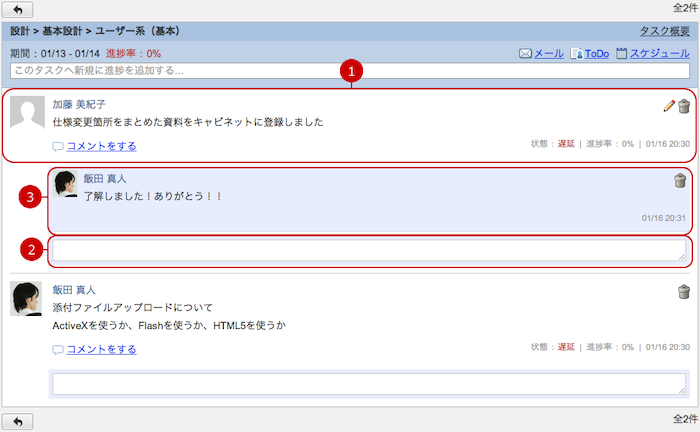Open 飯田 真人's name on the 添付ファイル post

click(x=74, y=290)
